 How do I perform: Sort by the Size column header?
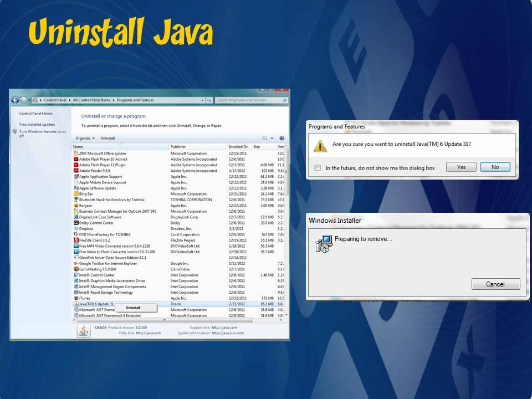[x=264, y=146]
